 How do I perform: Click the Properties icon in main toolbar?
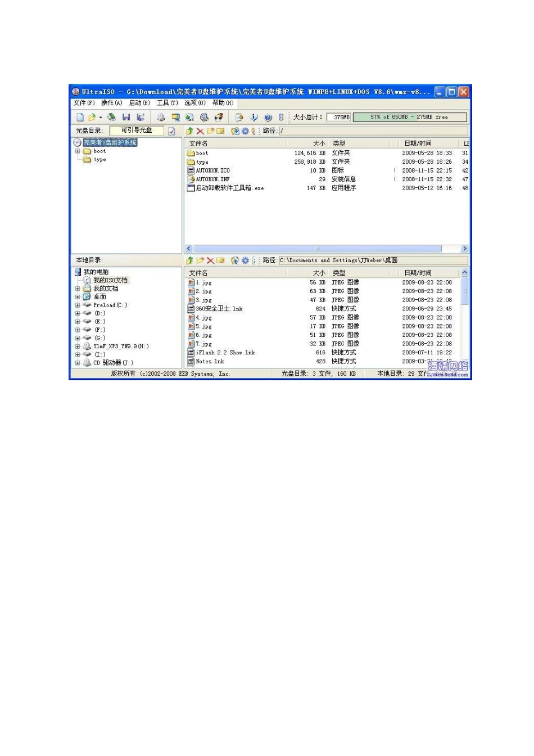[239, 117]
